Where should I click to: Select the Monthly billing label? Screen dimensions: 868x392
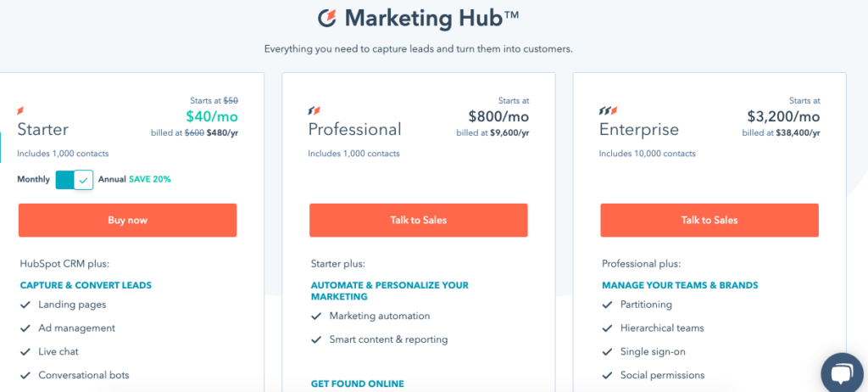coord(33,180)
